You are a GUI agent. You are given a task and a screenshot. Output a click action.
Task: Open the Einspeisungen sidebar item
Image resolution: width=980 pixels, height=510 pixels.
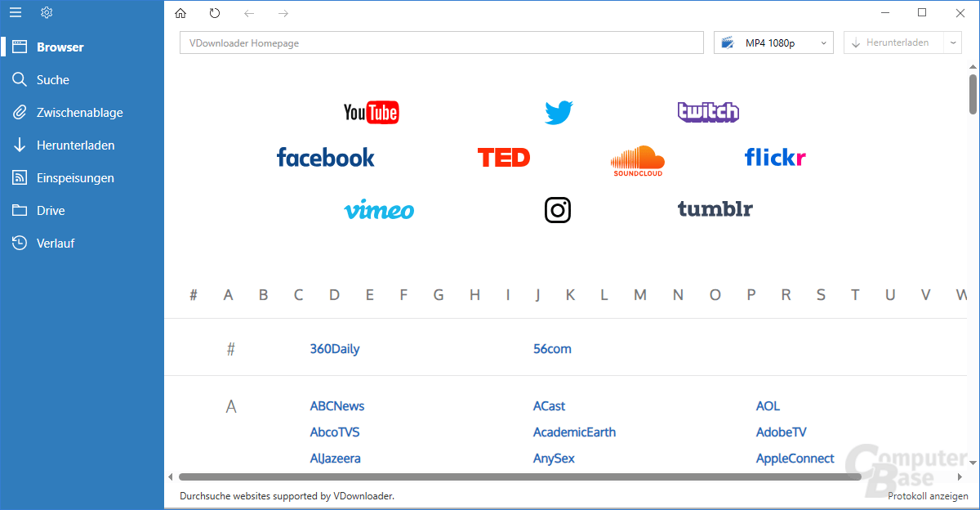click(x=82, y=177)
